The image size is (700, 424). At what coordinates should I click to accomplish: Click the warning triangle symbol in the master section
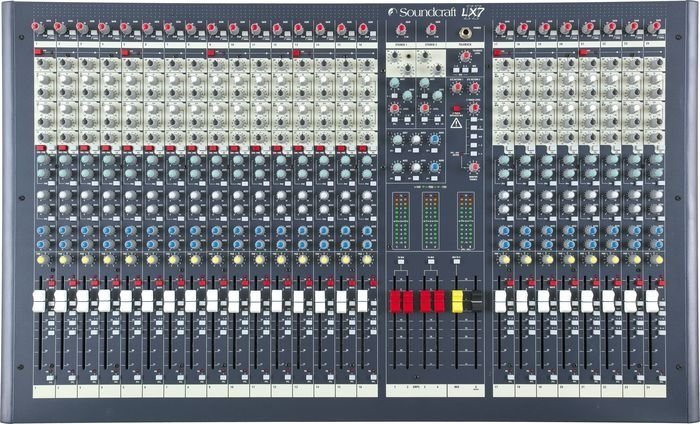[x=455, y=123]
